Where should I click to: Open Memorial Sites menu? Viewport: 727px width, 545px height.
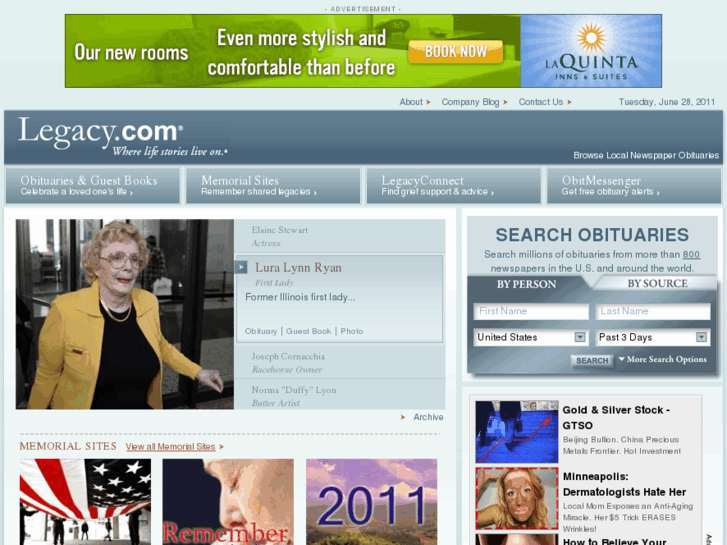point(273,186)
